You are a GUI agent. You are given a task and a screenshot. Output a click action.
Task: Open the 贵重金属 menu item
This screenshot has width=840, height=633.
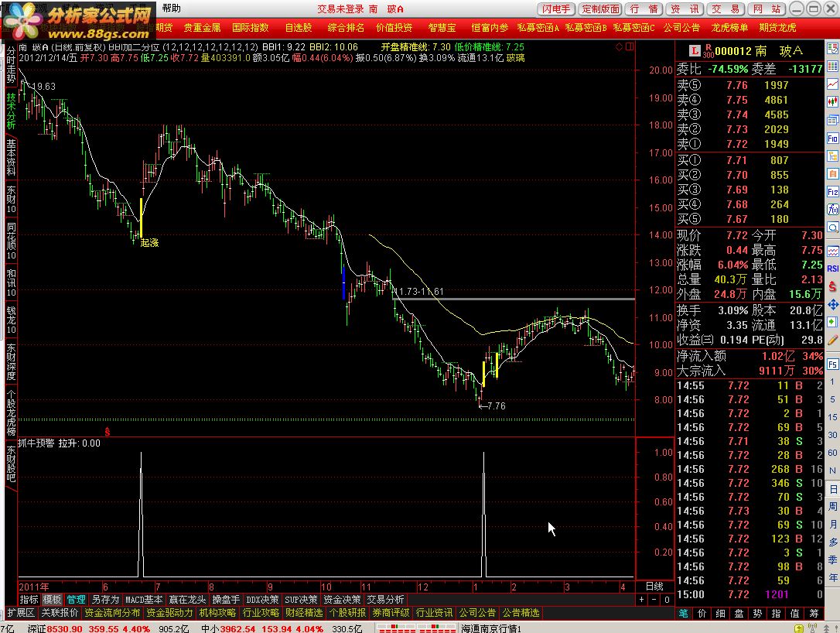coord(202,27)
